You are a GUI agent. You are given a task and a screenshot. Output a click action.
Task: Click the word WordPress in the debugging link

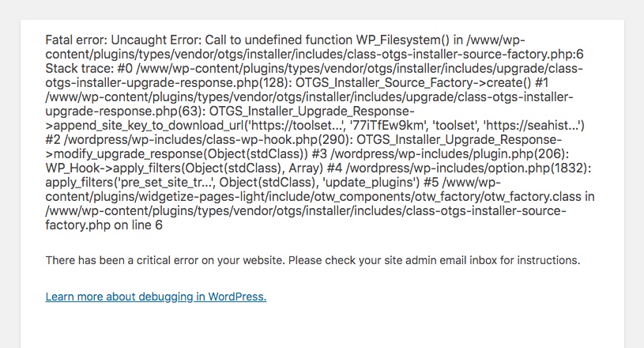[x=237, y=297]
